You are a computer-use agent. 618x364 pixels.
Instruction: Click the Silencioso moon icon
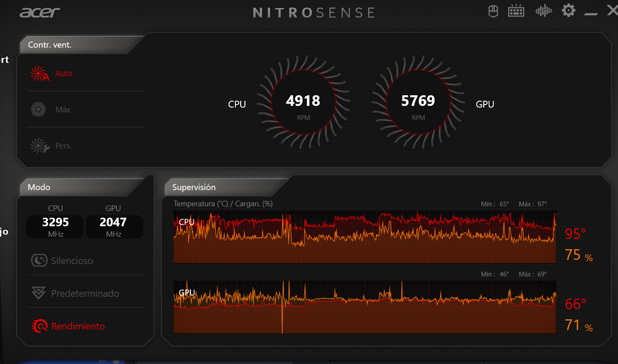[39, 260]
